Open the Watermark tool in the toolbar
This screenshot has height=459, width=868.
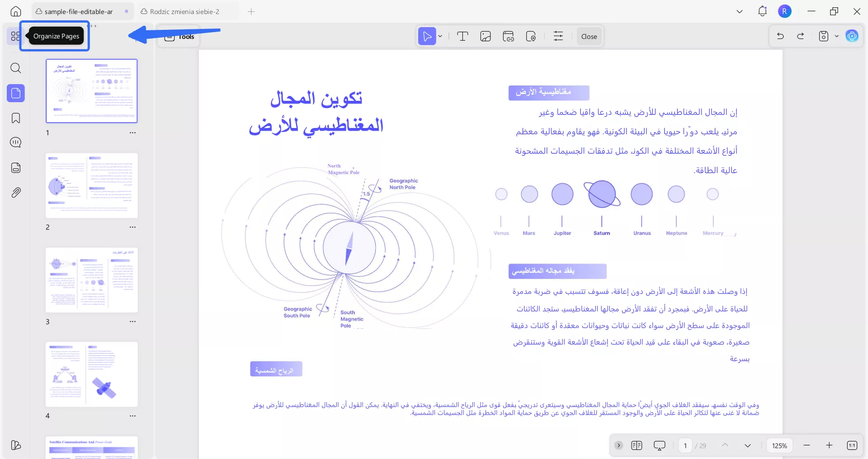531,36
